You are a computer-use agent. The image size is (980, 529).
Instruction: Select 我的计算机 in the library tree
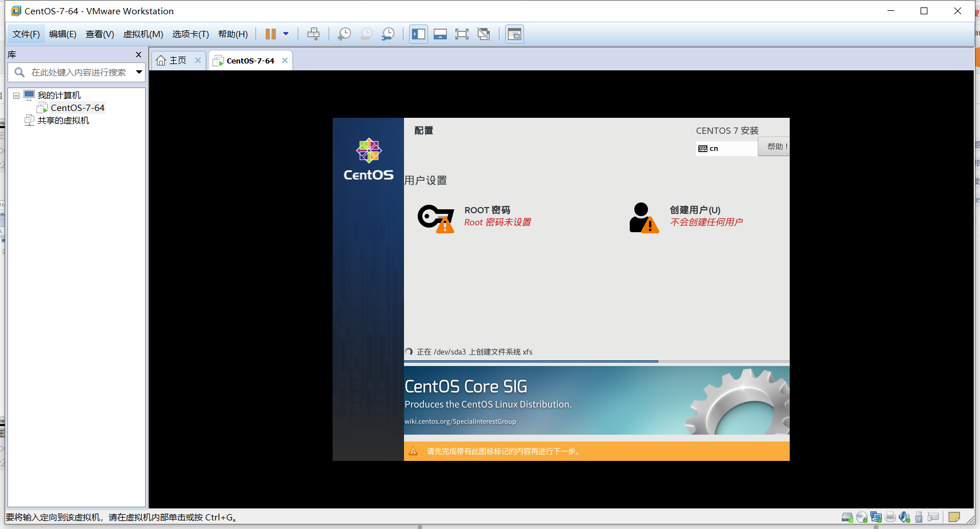59,96
